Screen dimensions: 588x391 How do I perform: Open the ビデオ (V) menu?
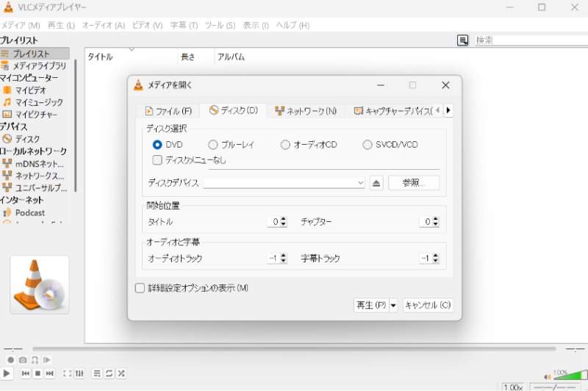point(147,26)
